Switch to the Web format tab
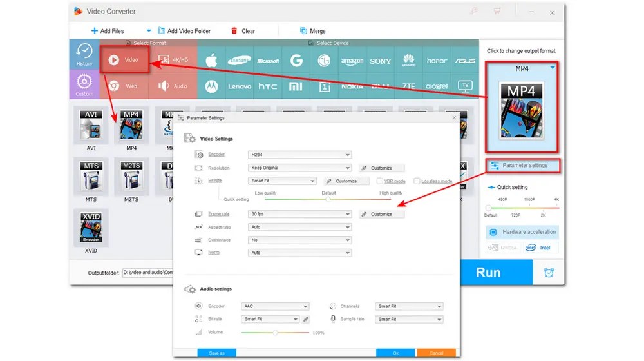Image resolution: width=644 pixels, height=361 pixels. [124, 86]
